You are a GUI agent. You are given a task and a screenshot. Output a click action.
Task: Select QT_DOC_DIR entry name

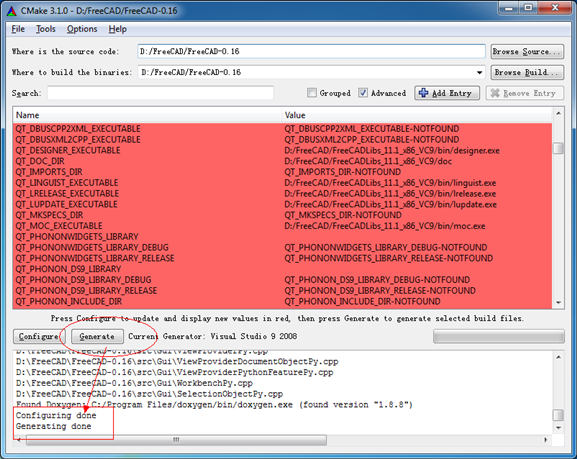coord(40,161)
